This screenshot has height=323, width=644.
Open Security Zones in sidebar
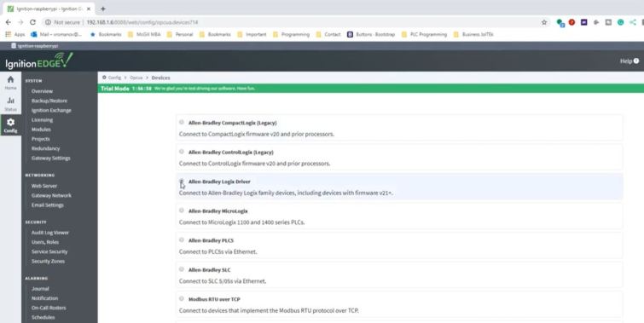pos(48,262)
